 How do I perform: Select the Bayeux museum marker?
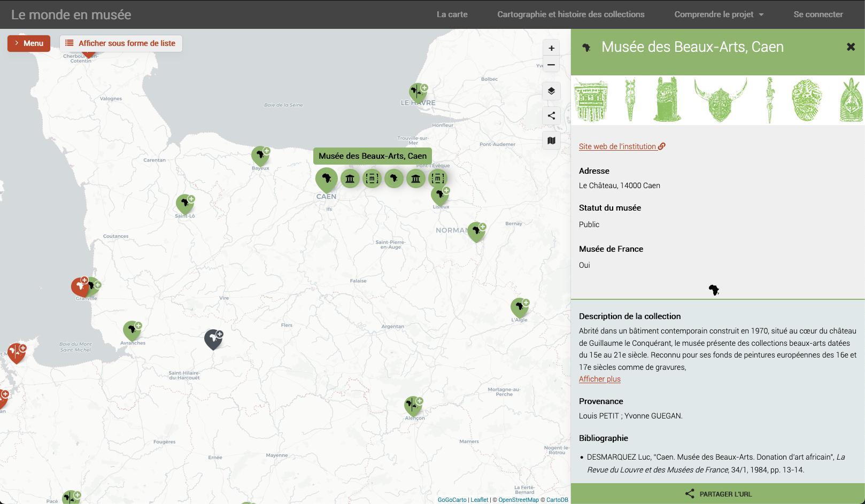coord(260,156)
